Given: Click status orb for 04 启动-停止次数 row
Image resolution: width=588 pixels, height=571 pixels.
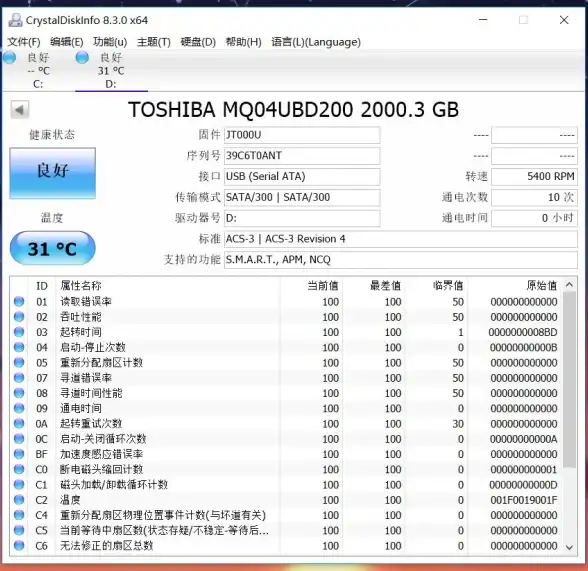Looking at the screenshot, I should tap(19, 348).
